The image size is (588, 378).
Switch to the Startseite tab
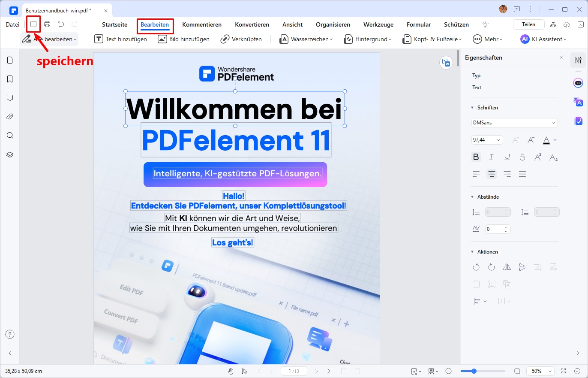(114, 24)
